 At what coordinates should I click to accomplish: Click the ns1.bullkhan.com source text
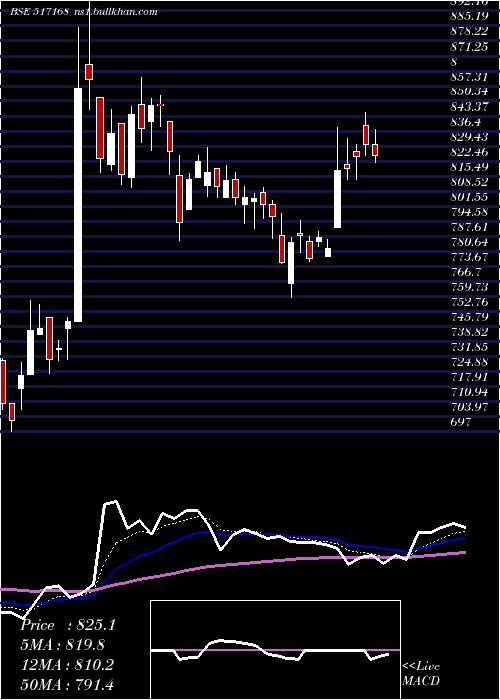[x=115, y=12]
